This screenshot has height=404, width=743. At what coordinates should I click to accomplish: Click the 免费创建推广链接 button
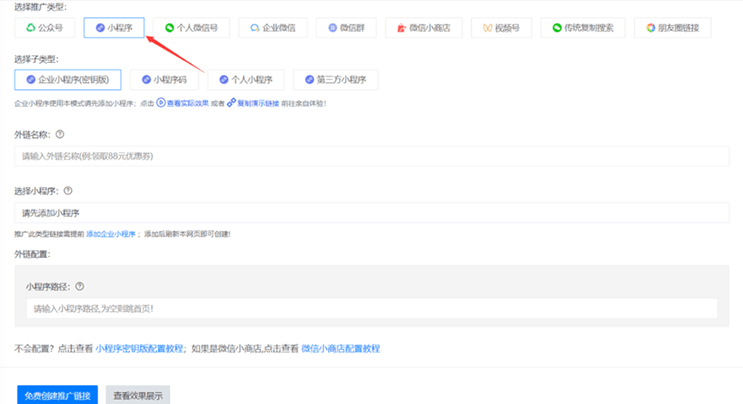(x=57, y=395)
